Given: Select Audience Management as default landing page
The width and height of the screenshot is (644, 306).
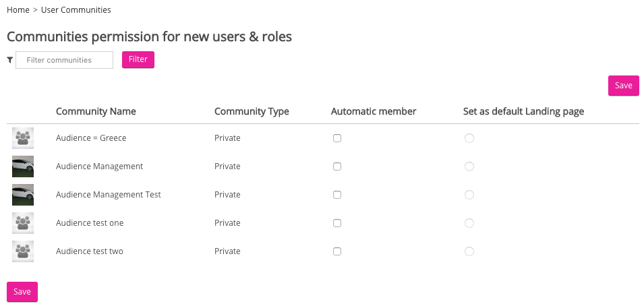Looking at the screenshot, I should pyautogui.click(x=469, y=166).
